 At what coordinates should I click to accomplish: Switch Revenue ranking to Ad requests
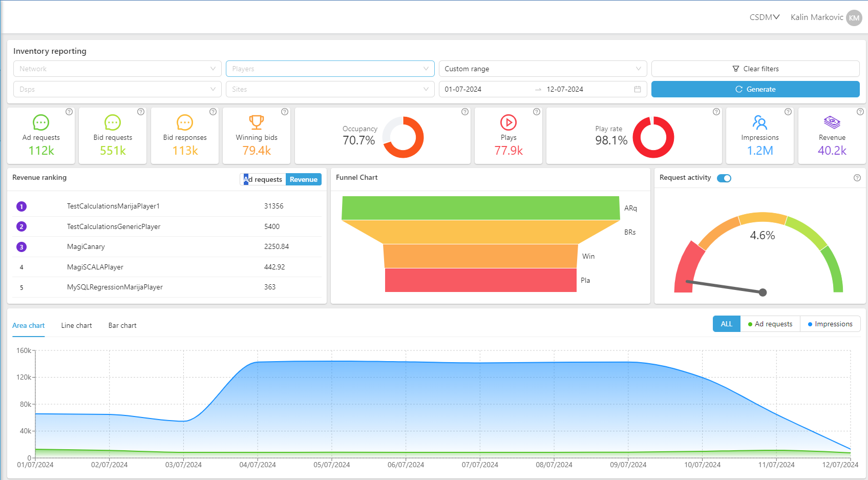click(263, 179)
